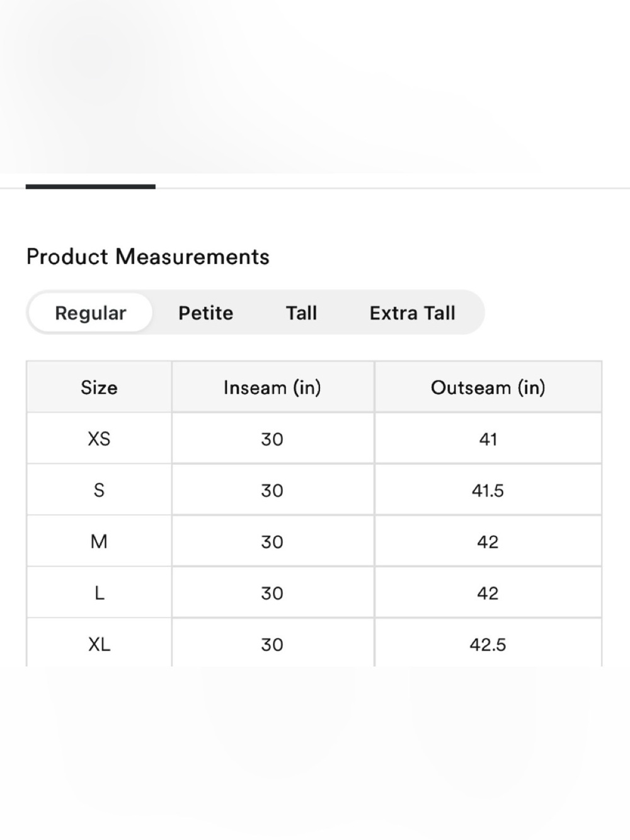This screenshot has width=630, height=840.
Task: Select the M size row label
Action: tap(99, 541)
